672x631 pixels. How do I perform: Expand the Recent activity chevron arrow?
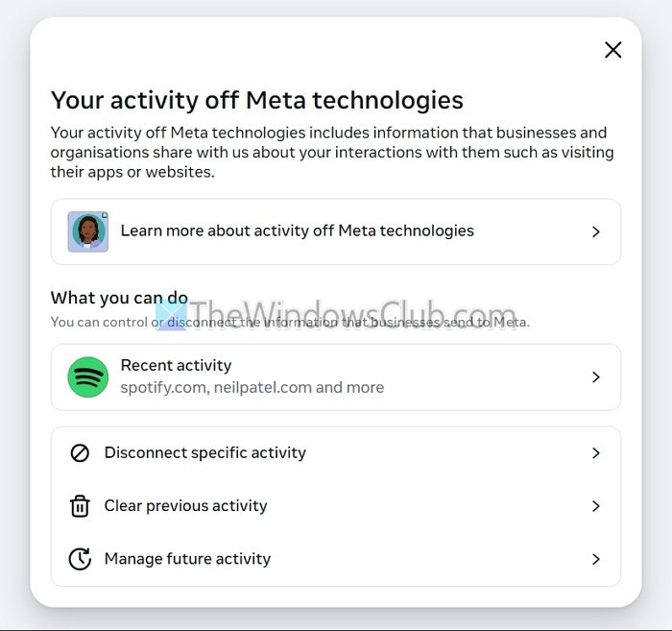coord(596,377)
